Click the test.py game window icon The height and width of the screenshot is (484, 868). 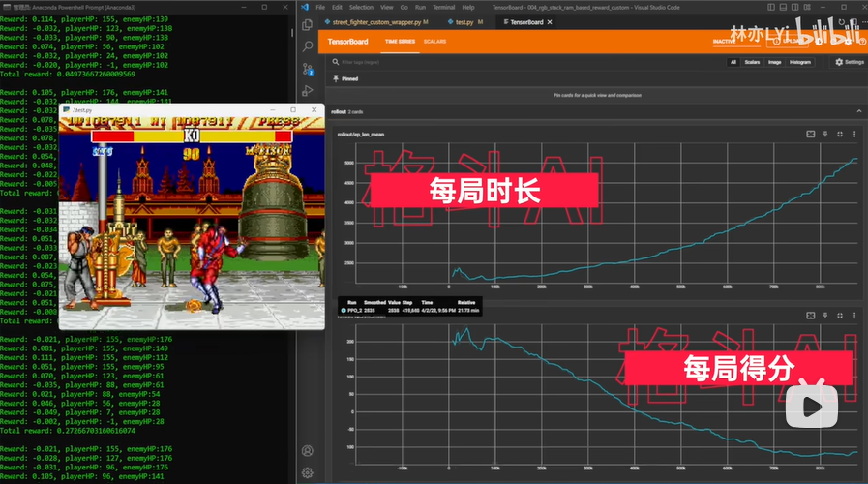tap(67, 109)
